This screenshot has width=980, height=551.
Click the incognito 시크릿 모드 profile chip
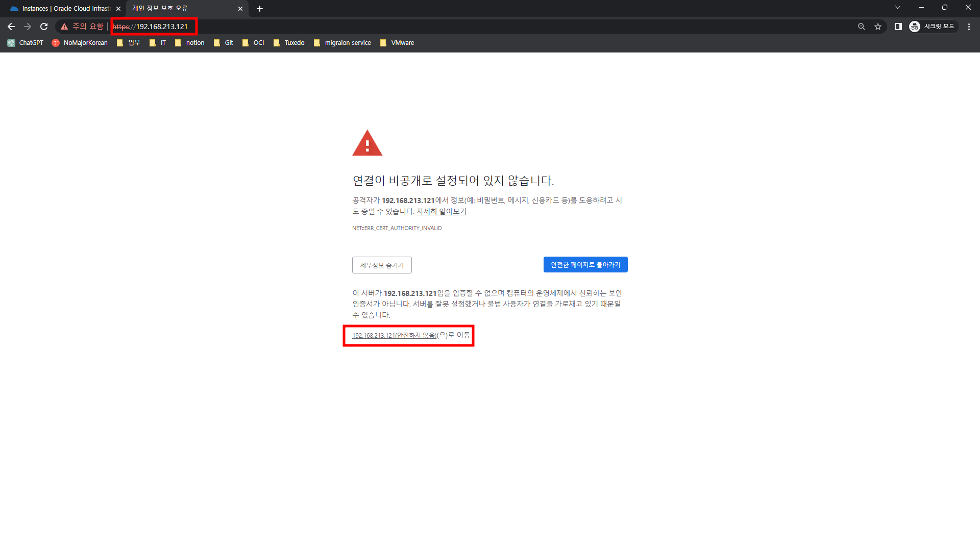pos(933,27)
